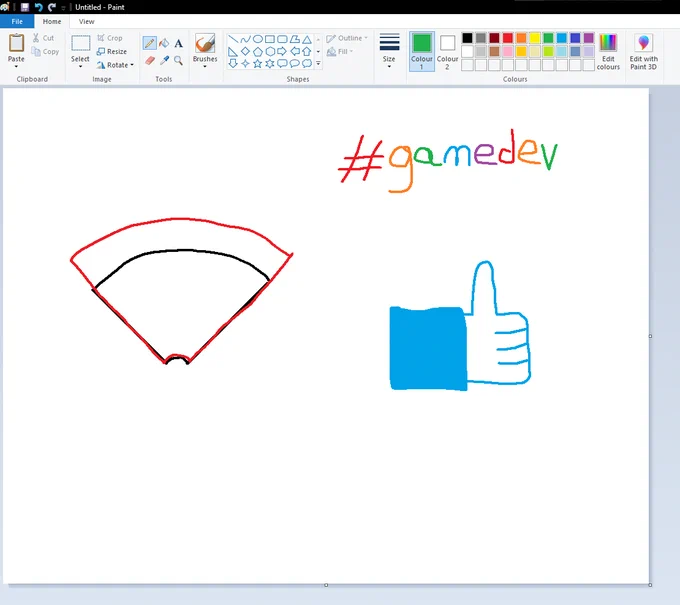
Task: Choose the Triangle shape
Action: coord(307,39)
